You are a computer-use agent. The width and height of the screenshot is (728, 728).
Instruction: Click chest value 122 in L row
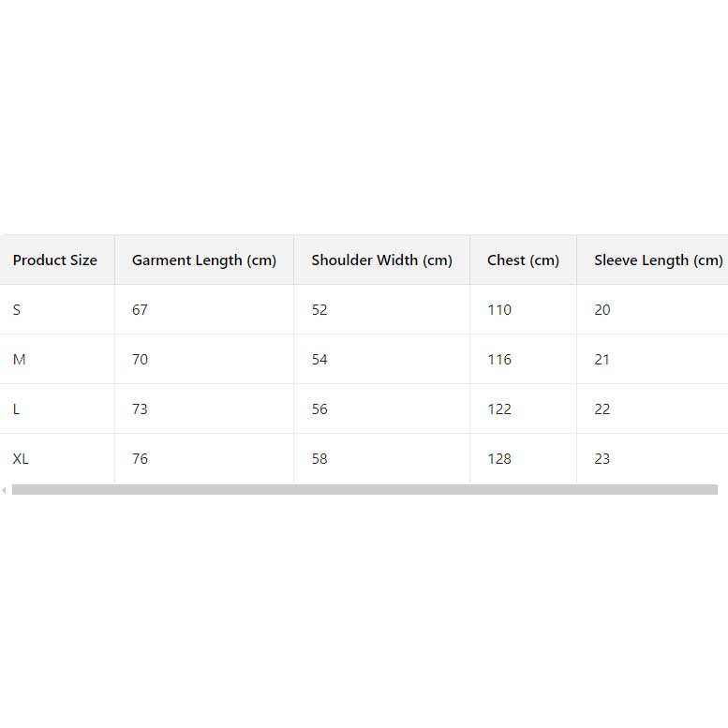(499, 409)
